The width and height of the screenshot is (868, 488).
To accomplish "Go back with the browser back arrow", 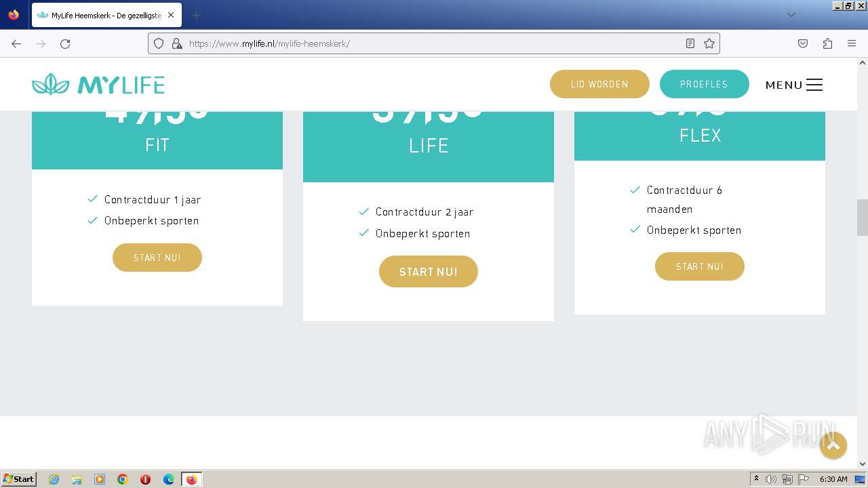I will pyautogui.click(x=16, y=43).
